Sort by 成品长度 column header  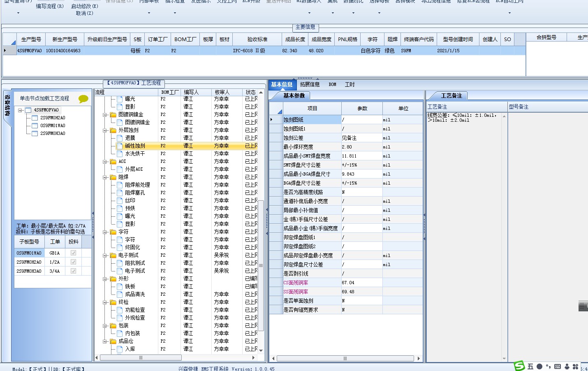[x=295, y=39]
